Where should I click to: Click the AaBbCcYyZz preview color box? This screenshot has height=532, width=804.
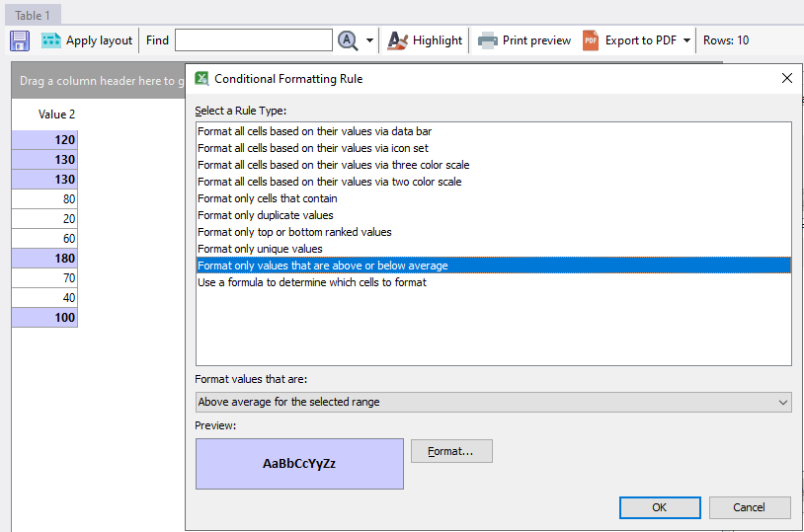(x=299, y=464)
